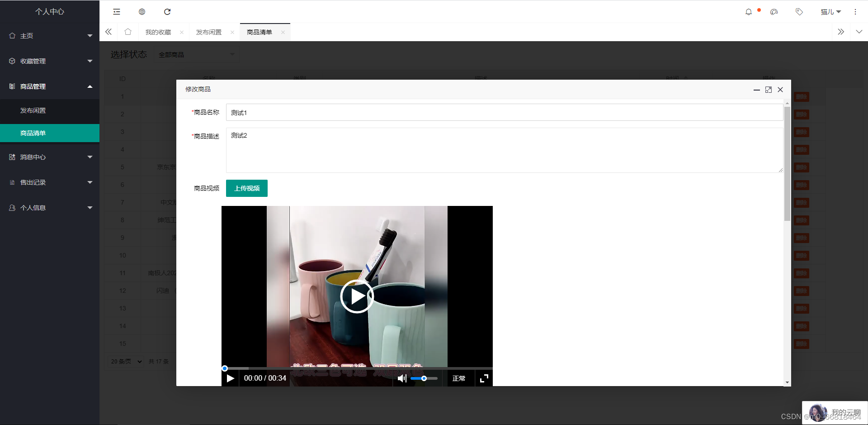This screenshot has width=868, height=425.
Task: Open the vertical dots more menu
Action: (x=855, y=12)
